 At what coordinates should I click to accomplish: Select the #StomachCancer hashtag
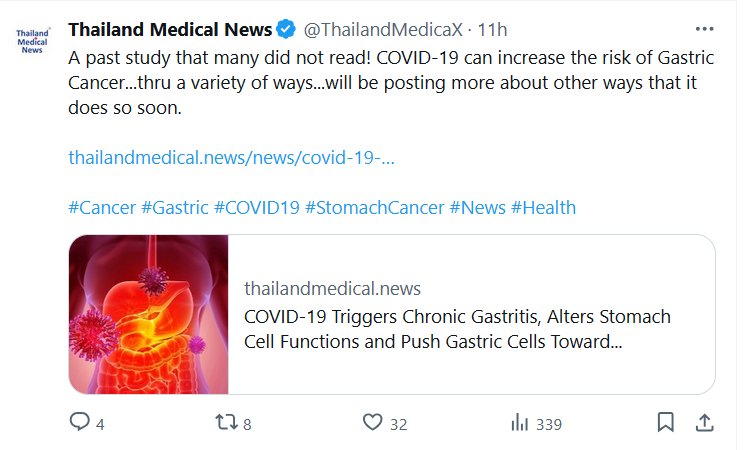tap(374, 208)
